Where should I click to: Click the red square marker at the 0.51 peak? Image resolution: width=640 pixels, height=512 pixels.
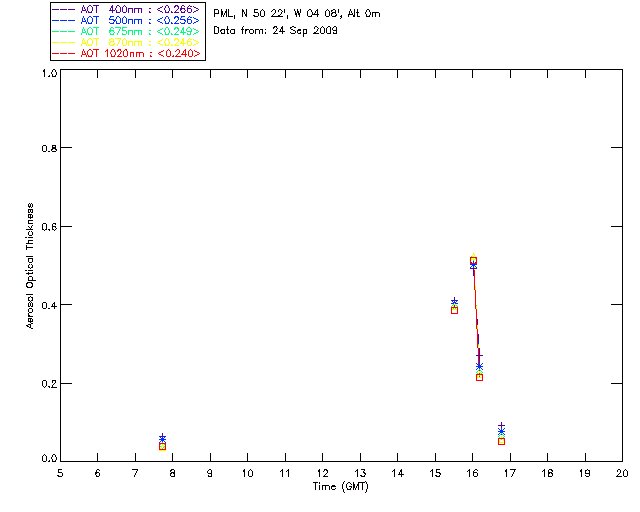click(473, 260)
